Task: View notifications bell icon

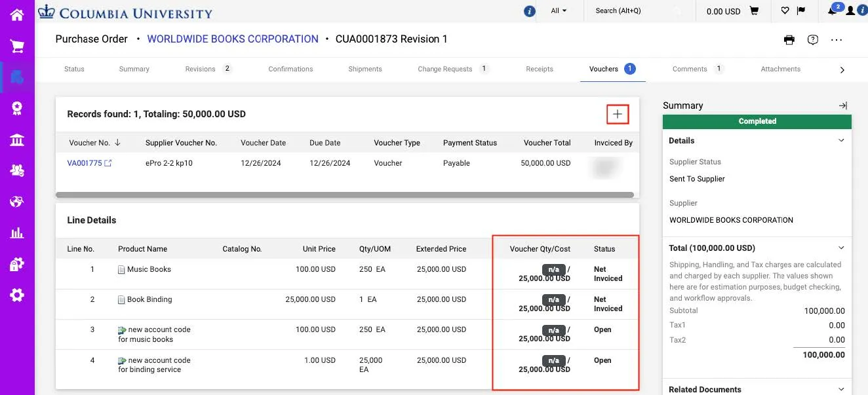Action: coord(833,10)
